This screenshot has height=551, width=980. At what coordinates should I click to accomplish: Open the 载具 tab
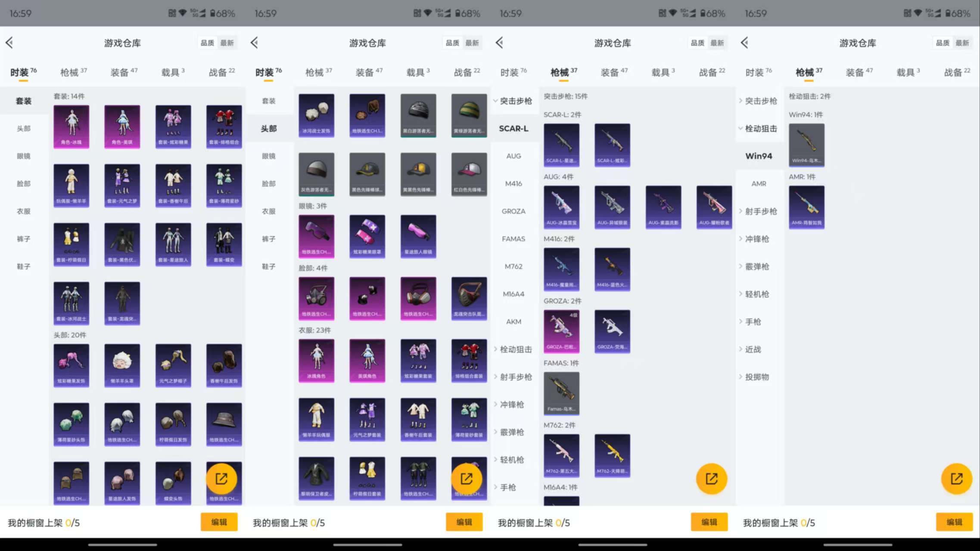click(172, 72)
